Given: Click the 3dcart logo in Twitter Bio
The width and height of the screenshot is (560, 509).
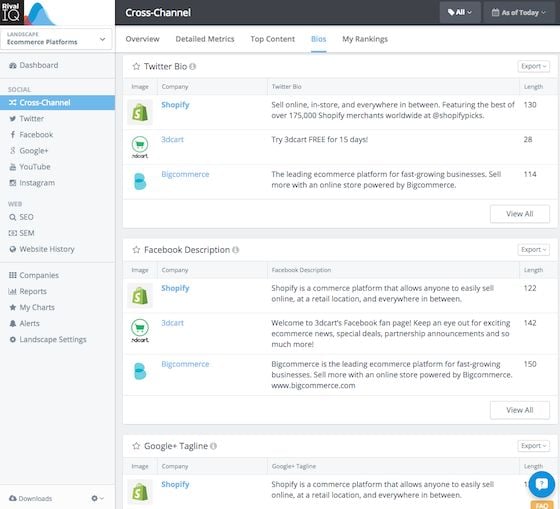Looking at the screenshot, I should click(140, 147).
